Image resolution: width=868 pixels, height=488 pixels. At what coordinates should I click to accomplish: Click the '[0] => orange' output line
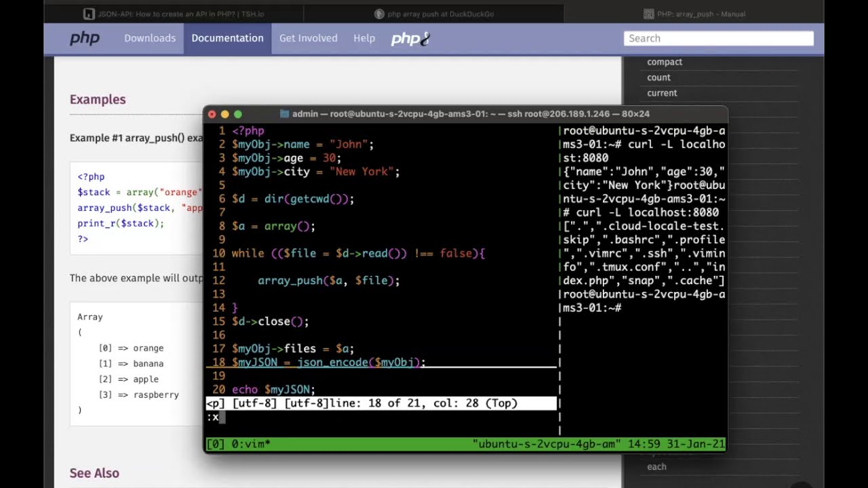click(x=131, y=348)
